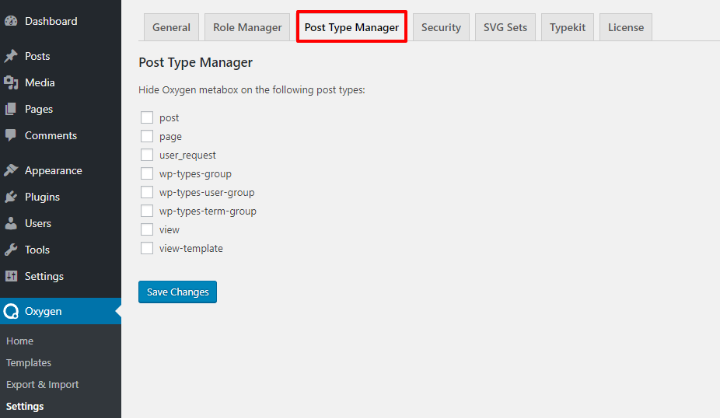The height and width of the screenshot is (418, 720).
Task: Check the post checkbox
Action: click(x=147, y=118)
